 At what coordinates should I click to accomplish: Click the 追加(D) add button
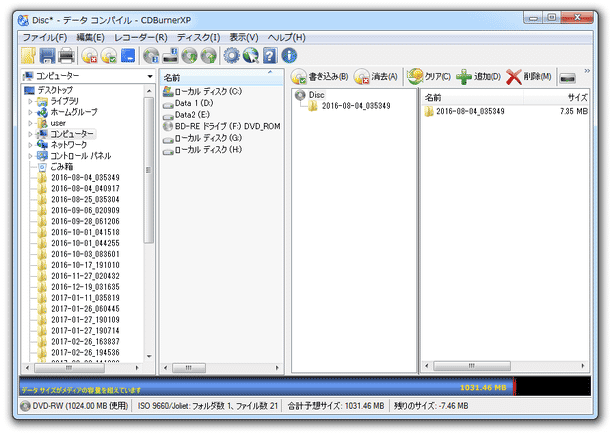coord(479,76)
